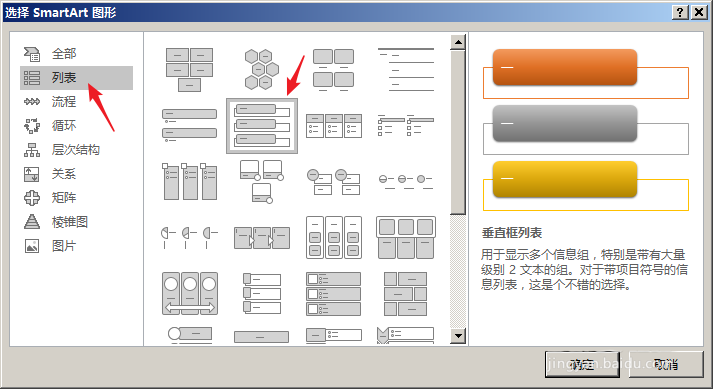Select the 列表 (List) category
The width and height of the screenshot is (713, 389).
click(x=76, y=78)
